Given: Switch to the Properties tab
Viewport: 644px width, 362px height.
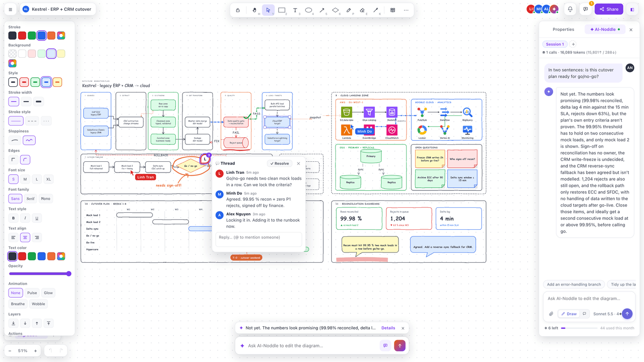Looking at the screenshot, I should click(563, 29).
